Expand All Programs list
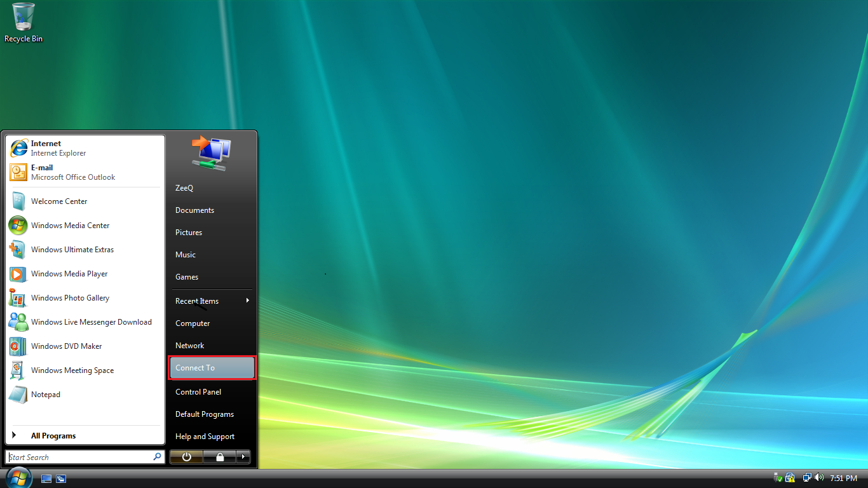 click(x=85, y=436)
